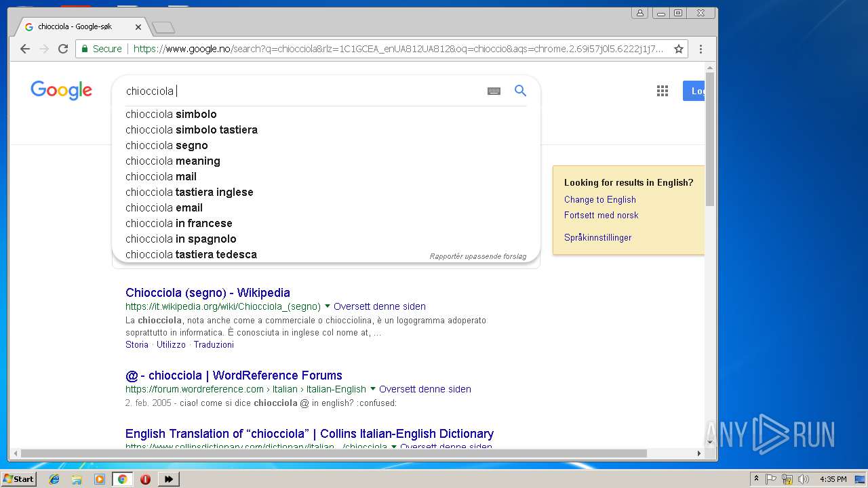The width and height of the screenshot is (868, 488).
Task: Launch Opera from the taskbar
Action: (145, 479)
